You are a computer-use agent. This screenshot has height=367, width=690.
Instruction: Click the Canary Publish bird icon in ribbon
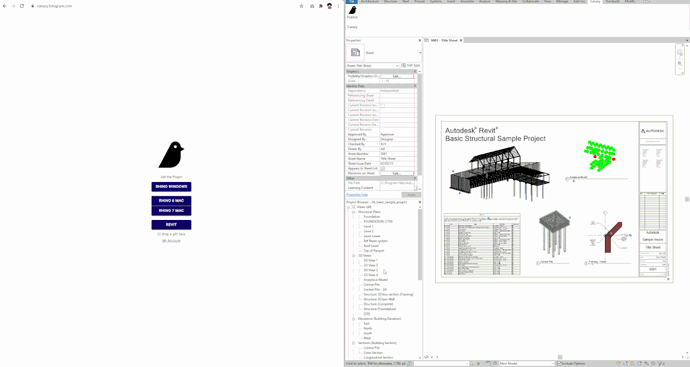pos(352,10)
